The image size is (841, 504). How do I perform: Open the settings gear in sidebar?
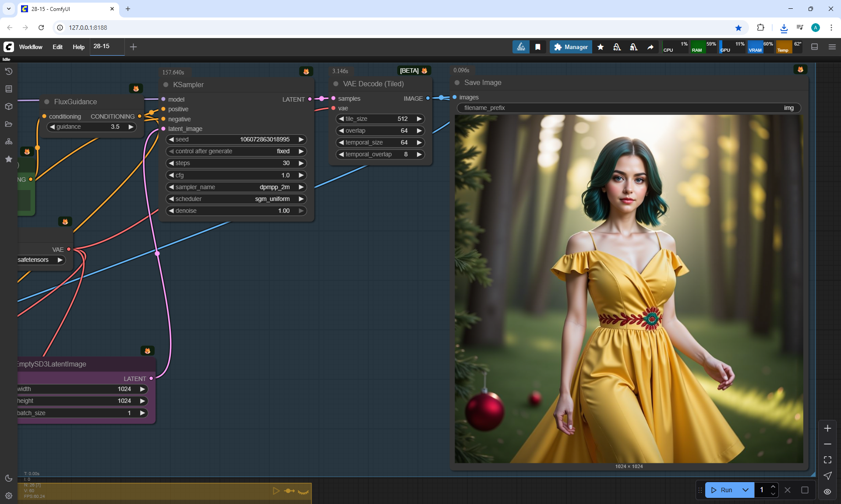pos(9,495)
